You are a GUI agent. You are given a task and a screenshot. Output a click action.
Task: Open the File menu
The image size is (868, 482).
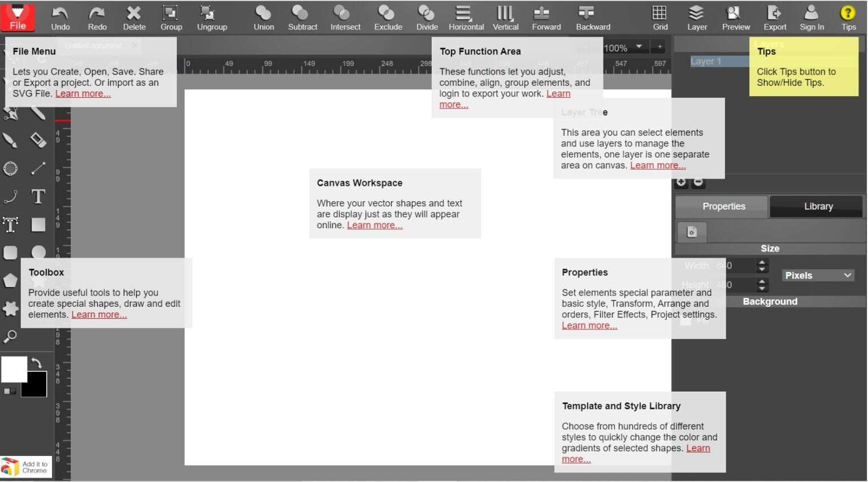18,18
